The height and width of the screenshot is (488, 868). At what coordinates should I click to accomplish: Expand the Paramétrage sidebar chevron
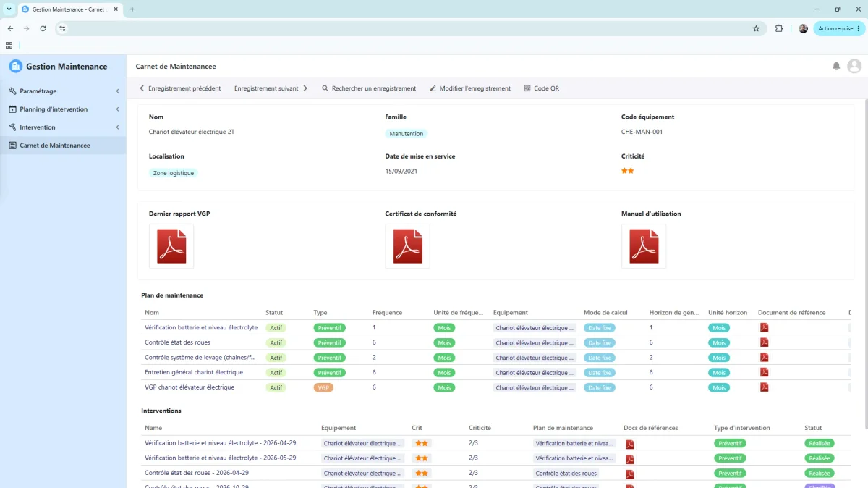(117, 91)
